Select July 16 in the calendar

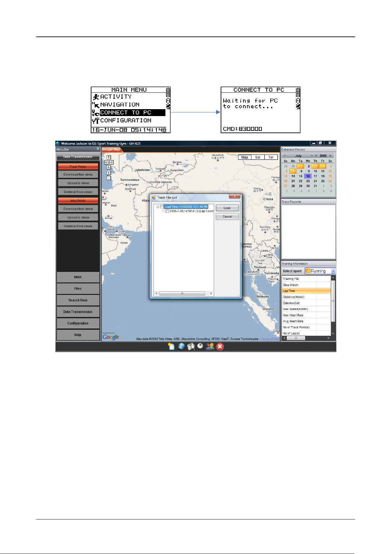pyautogui.click(x=308, y=176)
